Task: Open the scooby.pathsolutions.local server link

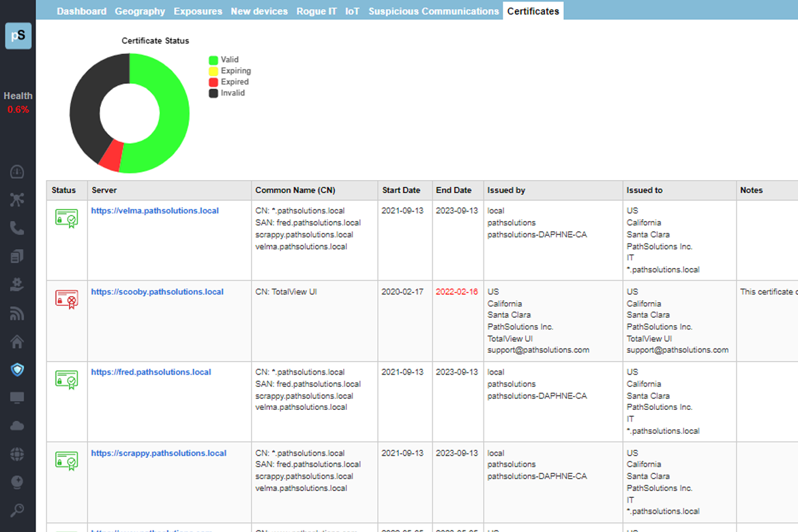Action: tap(157, 292)
